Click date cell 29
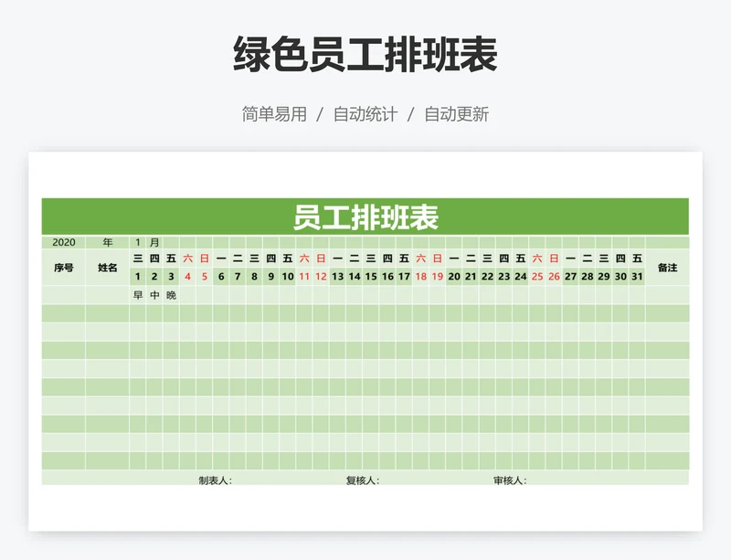Image resolution: width=731 pixels, height=560 pixels. (x=604, y=277)
